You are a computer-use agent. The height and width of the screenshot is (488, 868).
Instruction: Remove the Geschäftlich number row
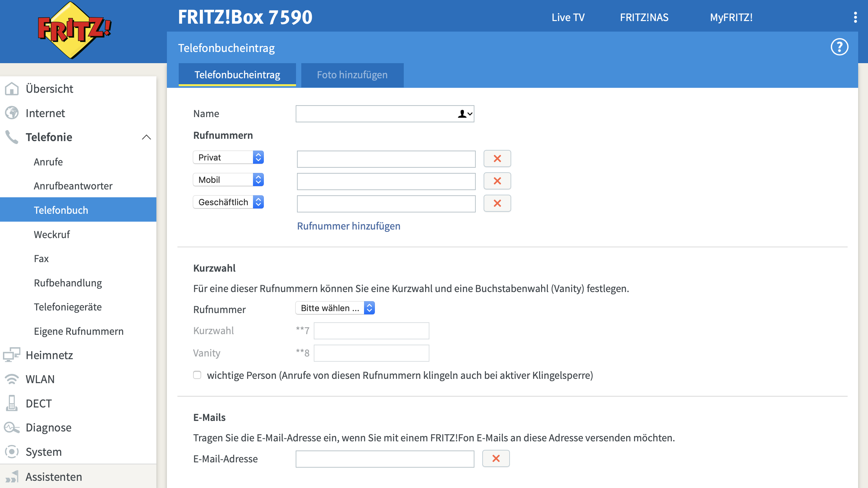497,203
